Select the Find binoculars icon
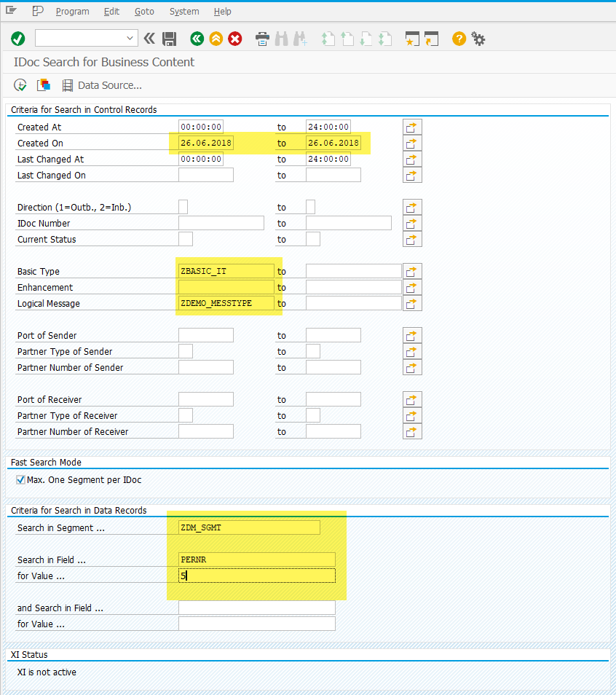 [281, 38]
